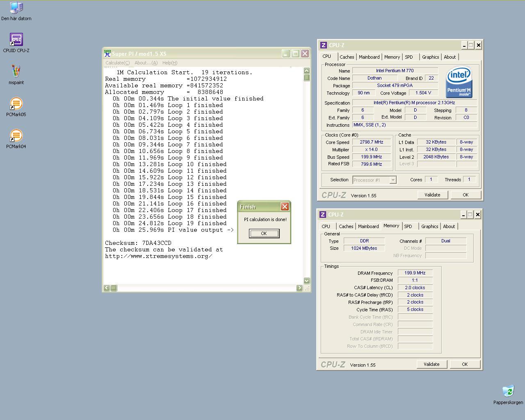This screenshot has height=420, width=525.
Task: Click the Level 2 2048 KBytes value
Action: point(436,157)
